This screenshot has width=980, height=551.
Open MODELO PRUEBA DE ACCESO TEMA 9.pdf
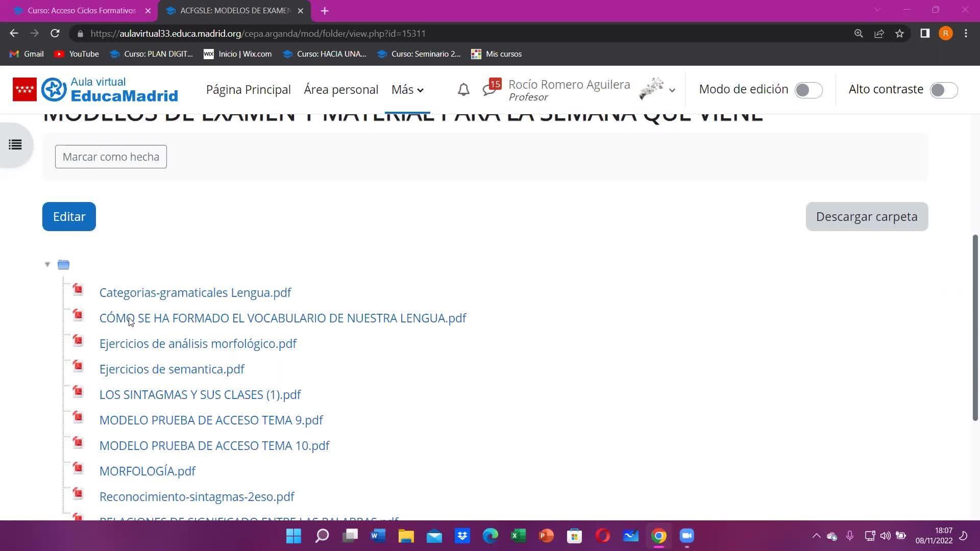(x=211, y=420)
